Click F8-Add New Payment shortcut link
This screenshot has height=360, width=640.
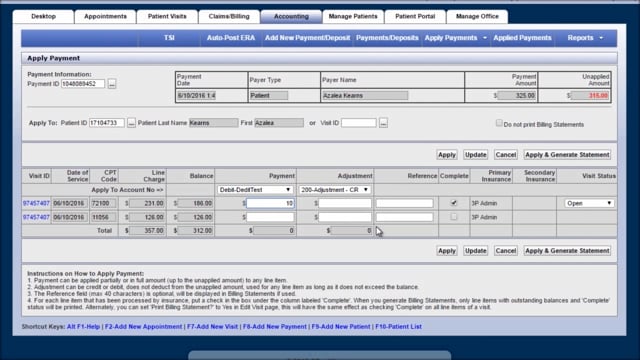[x=275, y=327]
